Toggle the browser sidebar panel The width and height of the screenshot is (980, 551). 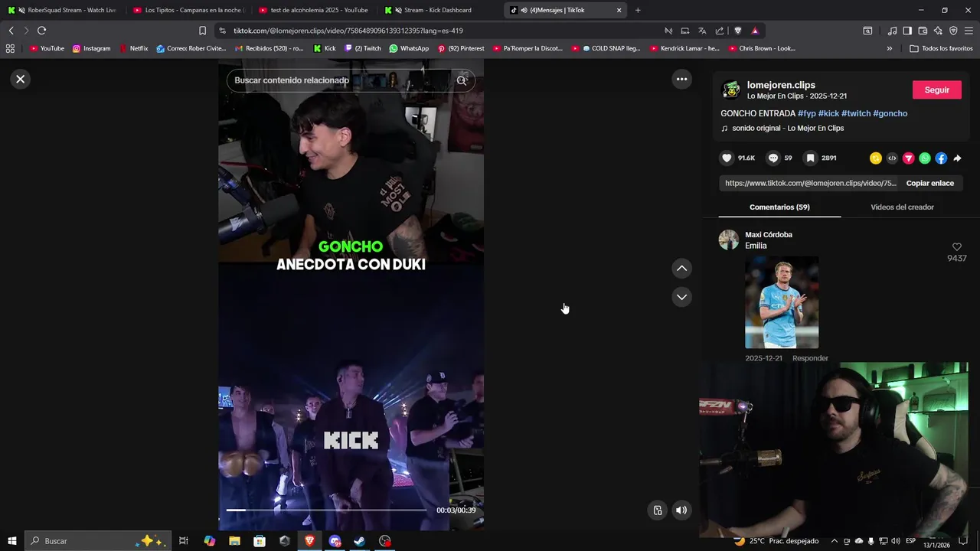(907, 31)
